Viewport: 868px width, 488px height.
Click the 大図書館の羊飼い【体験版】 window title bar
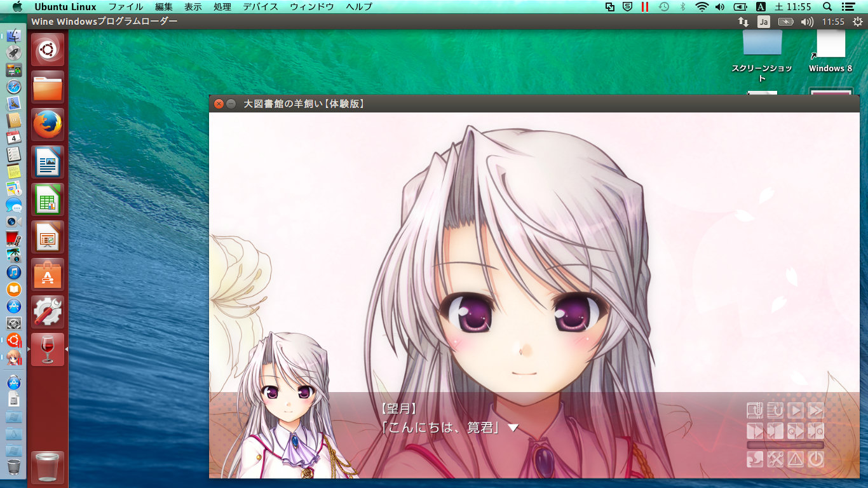click(x=534, y=104)
